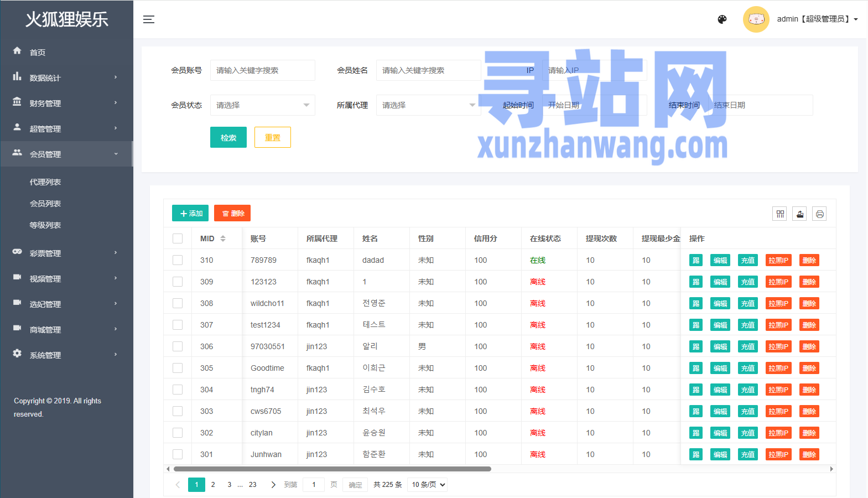This screenshot has height=498, width=868.
Task: Click the camera icon for 选妃管理
Action: click(17, 303)
